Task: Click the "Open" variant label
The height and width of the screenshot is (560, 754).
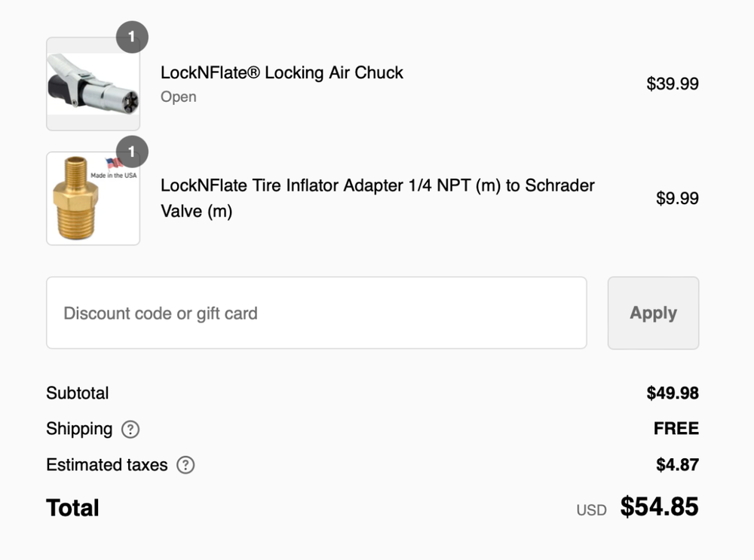Action: (178, 97)
